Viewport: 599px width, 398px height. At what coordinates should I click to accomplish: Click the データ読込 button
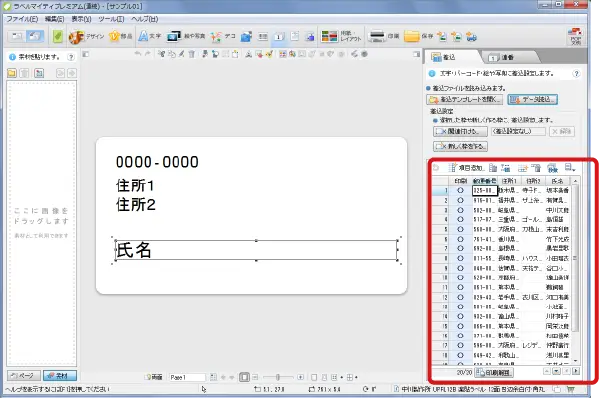tap(533, 100)
